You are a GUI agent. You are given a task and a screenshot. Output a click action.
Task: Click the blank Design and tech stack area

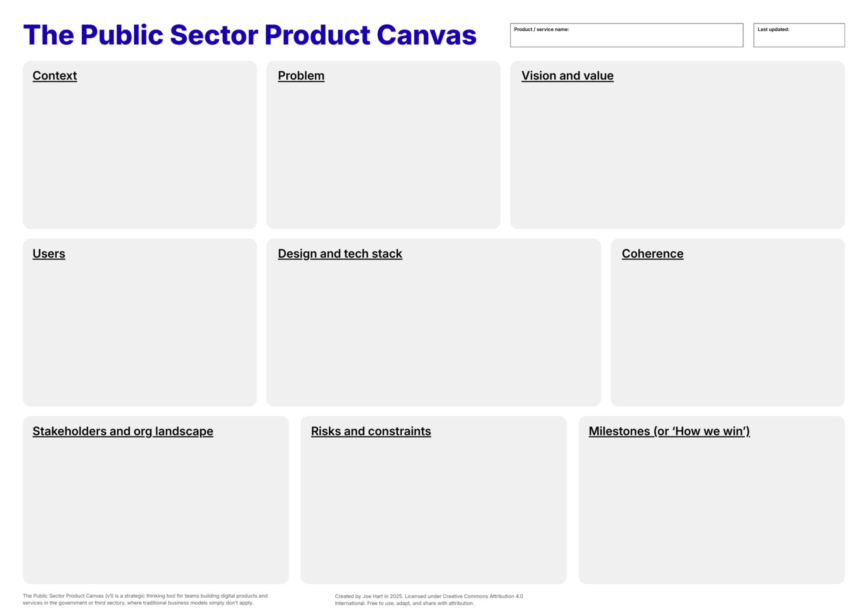pyautogui.click(x=433, y=334)
